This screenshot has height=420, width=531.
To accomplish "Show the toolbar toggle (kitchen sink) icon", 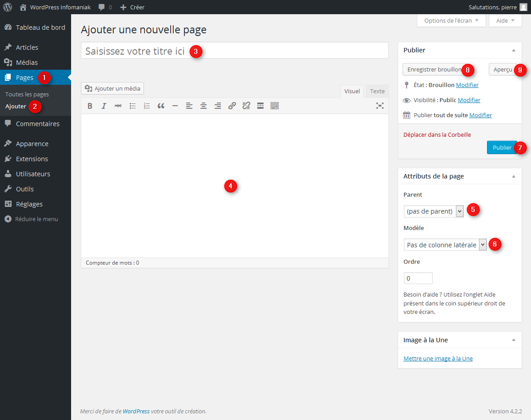I will point(275,106).
